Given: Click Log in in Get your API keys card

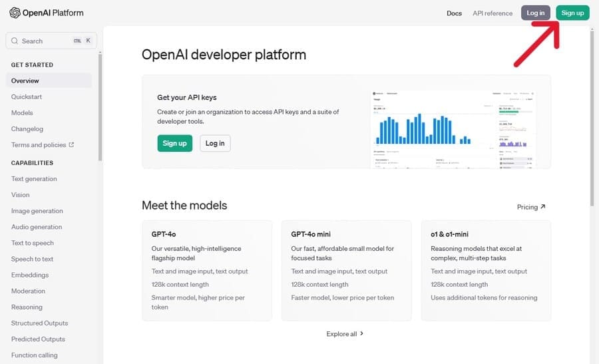Looking at the screenshot, I should [215, 143].
